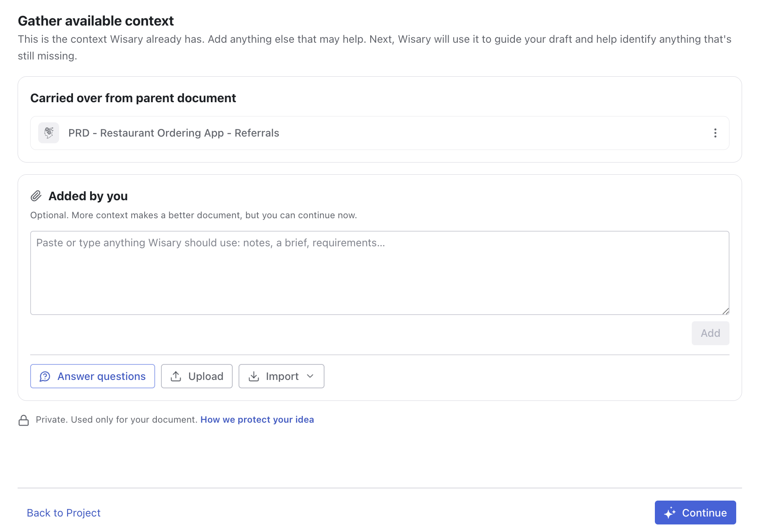The width and height of the screenshot is (758, 532).
Task: Click the Private used only for your document text
Action: pos(117,420)
